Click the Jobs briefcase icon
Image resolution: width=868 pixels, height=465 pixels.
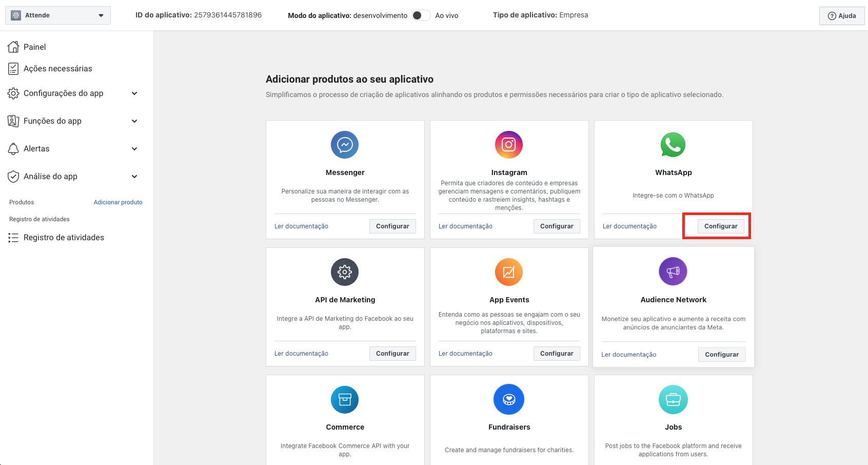(x=673, y=399)
